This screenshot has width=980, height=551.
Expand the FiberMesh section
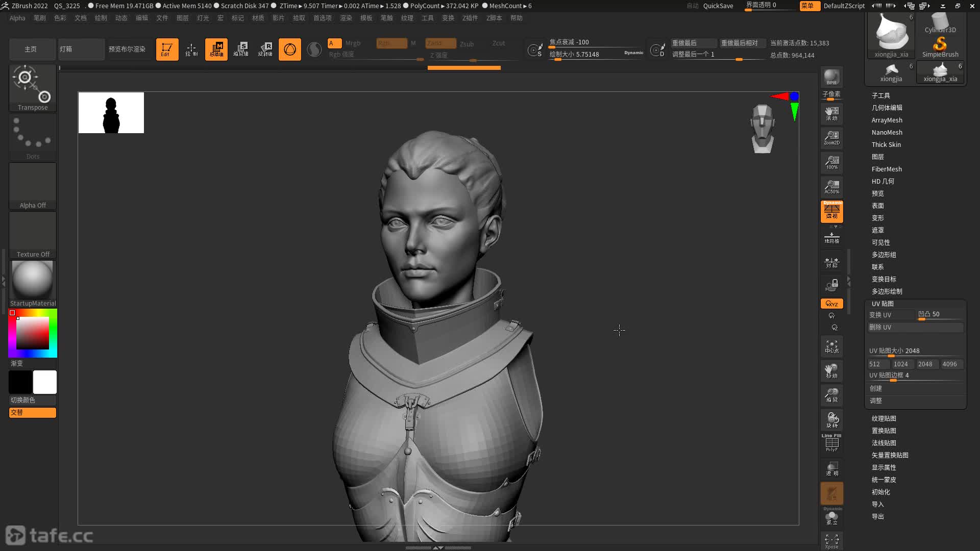[x=887, y=169]
